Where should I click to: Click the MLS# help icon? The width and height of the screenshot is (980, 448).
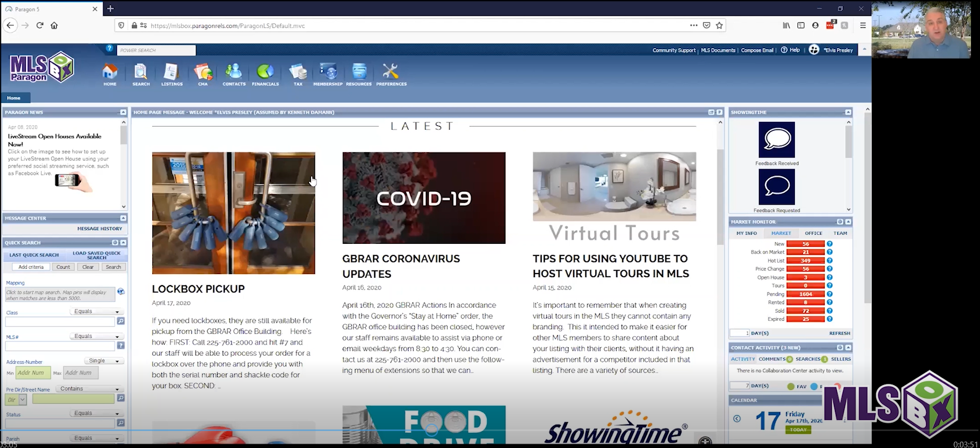coord(121,346)
